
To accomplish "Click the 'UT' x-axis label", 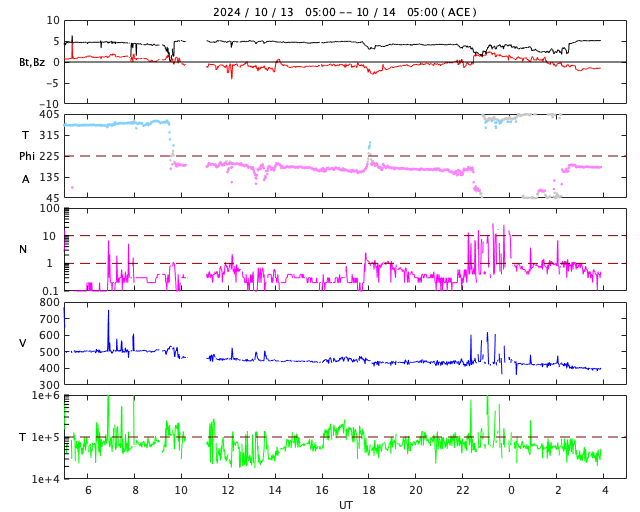I will coord(345,505).
